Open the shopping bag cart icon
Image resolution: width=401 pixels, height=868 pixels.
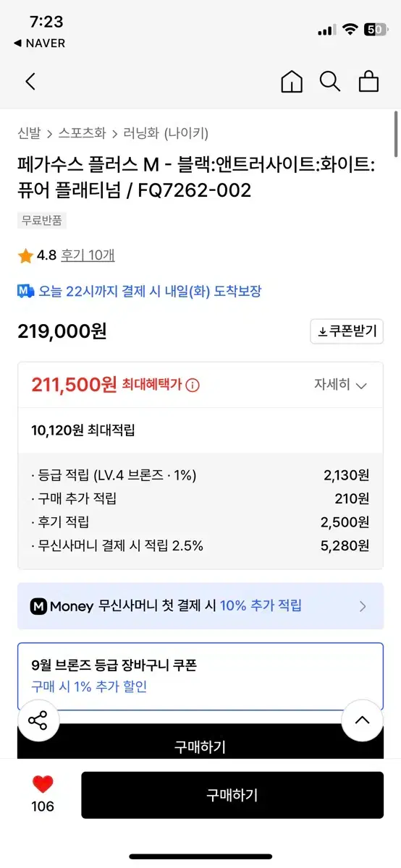(x=369, y=82)
